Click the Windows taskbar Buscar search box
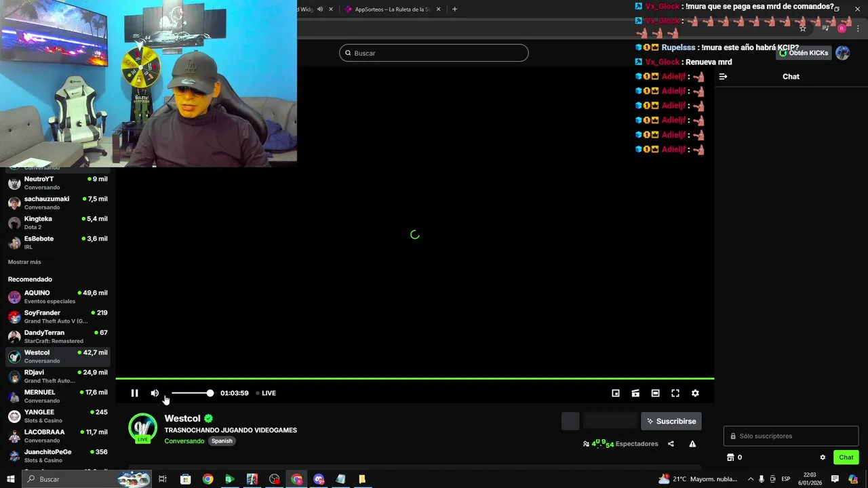Image resolution: width=868 pixels, height=488 pixels. tap(86, 479)
